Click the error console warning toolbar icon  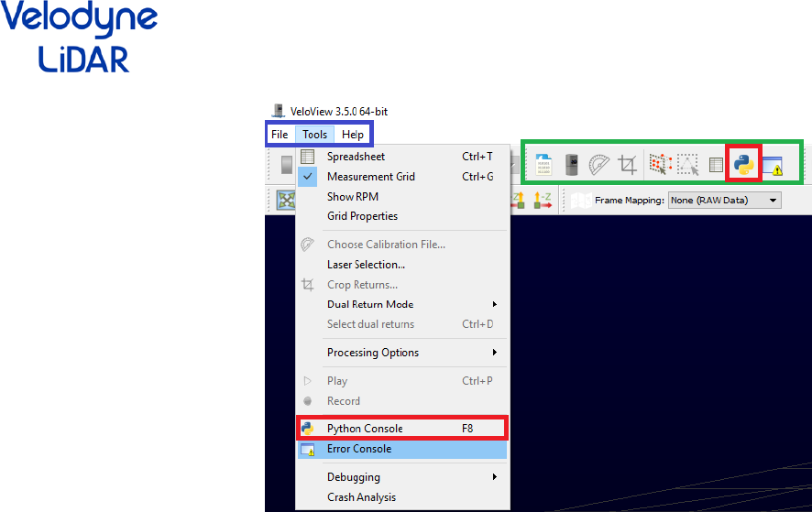(x=773, y=166)
